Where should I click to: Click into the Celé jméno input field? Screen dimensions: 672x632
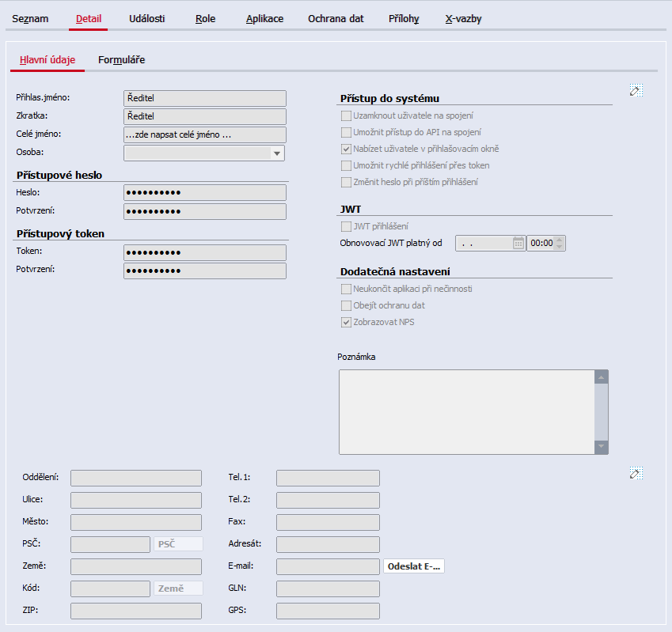pyautogui.click(x=205, y=135)
